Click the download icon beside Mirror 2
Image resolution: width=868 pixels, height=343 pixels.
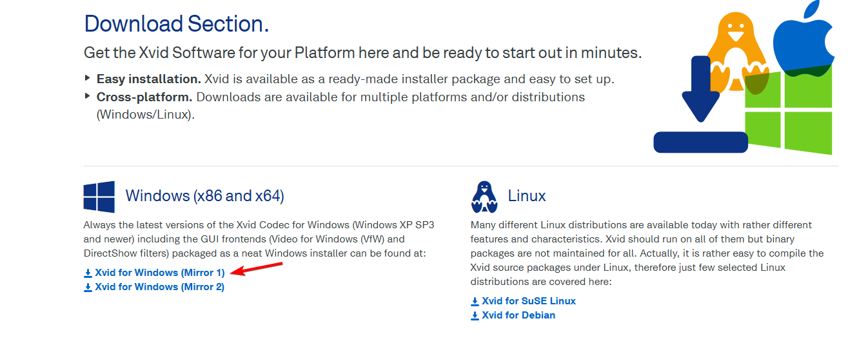[x=88, y=288]
